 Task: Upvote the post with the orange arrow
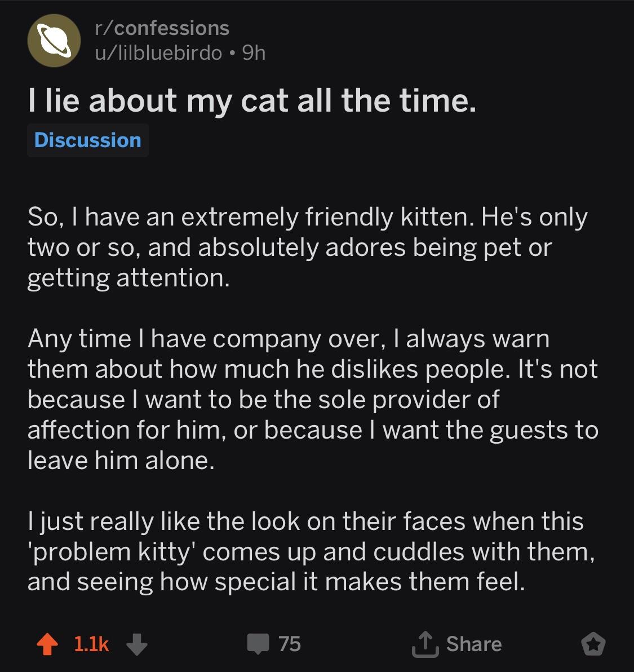coord(48,644)
